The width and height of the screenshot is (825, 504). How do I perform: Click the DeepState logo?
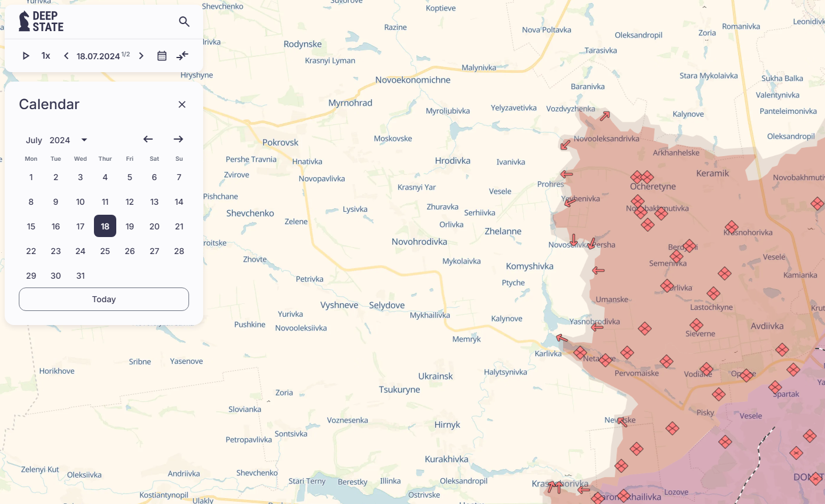pyautogui.click(x=41, y=21)
